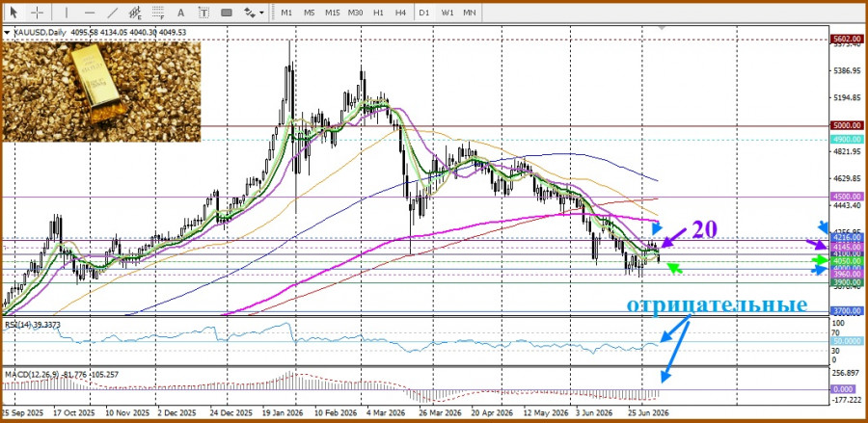Click the 24 Dec 2025 date label
The image size is (868, 423).
(231, 413)
